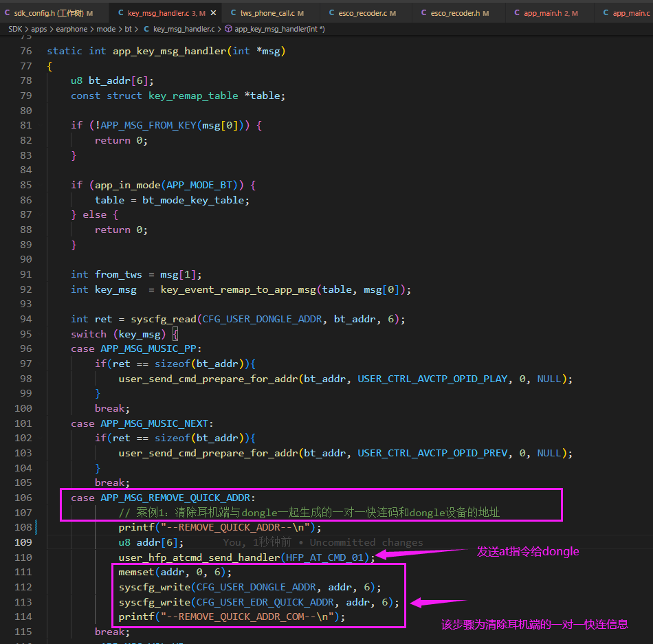This screenshot has width=653, height=644.
Task: Click the "--REMOVE_QUICK_ADDR_COM--\n" string
Action: tap(247, 617)
